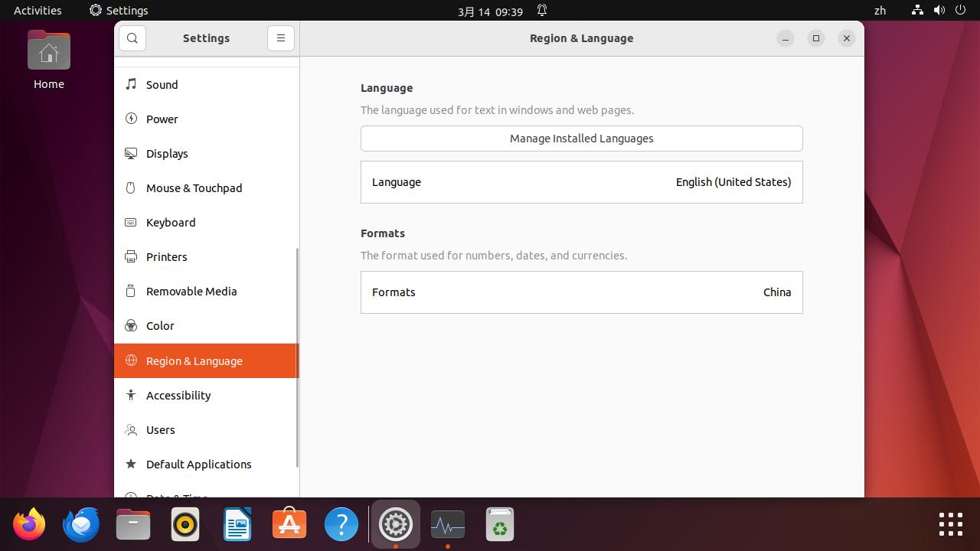Screen dimensions: 980x551
Task: Click the Printers icon in sidebar
Action: (x=131, y=256)
